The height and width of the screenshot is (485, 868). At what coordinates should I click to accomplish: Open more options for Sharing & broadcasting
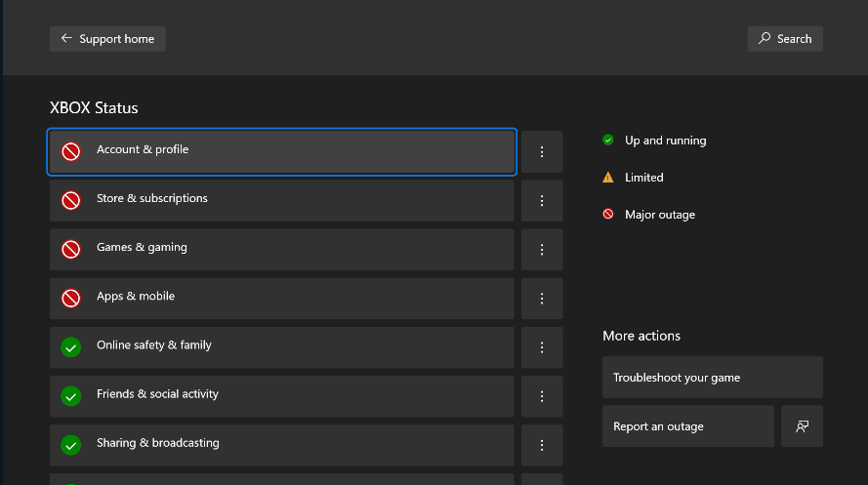(542, 445)
